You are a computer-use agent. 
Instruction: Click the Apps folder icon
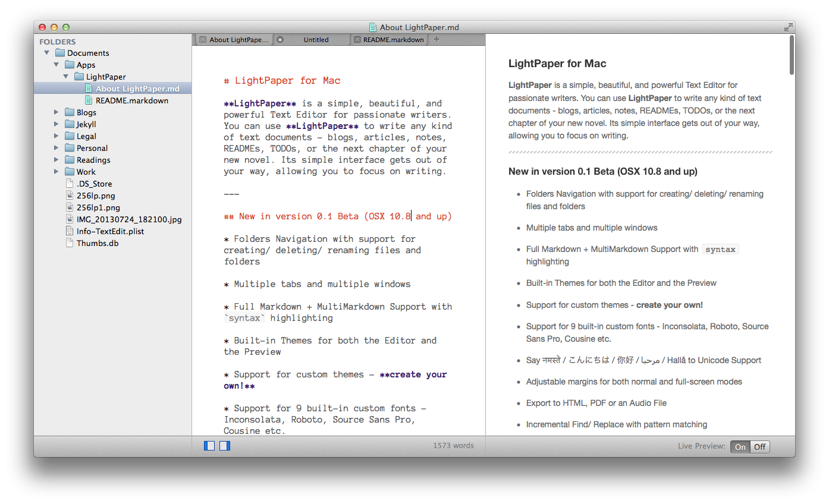70,65
